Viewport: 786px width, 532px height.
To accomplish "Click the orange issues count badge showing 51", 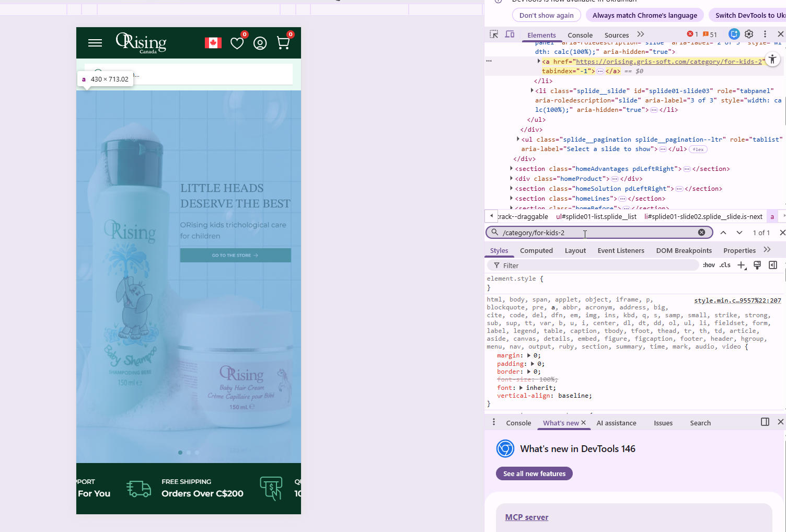I will (710, 34).
